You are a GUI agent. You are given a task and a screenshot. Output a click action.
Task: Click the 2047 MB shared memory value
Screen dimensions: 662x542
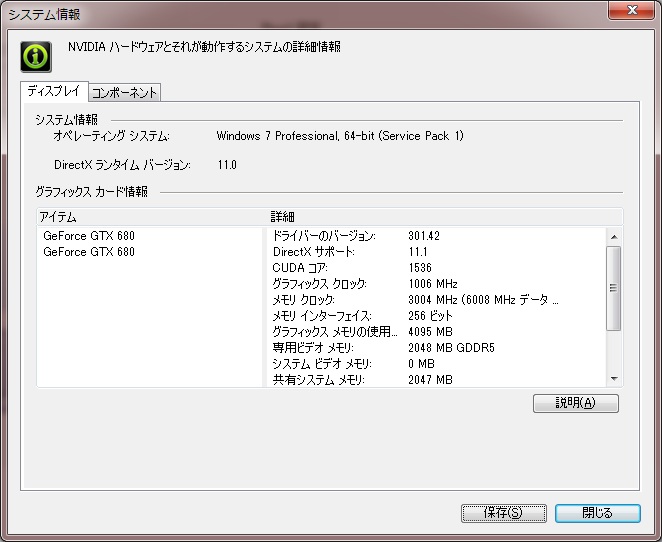point(430,380)
